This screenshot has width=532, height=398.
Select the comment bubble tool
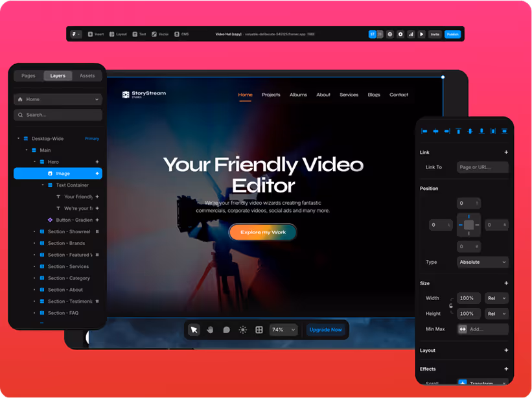click(226, 330)
